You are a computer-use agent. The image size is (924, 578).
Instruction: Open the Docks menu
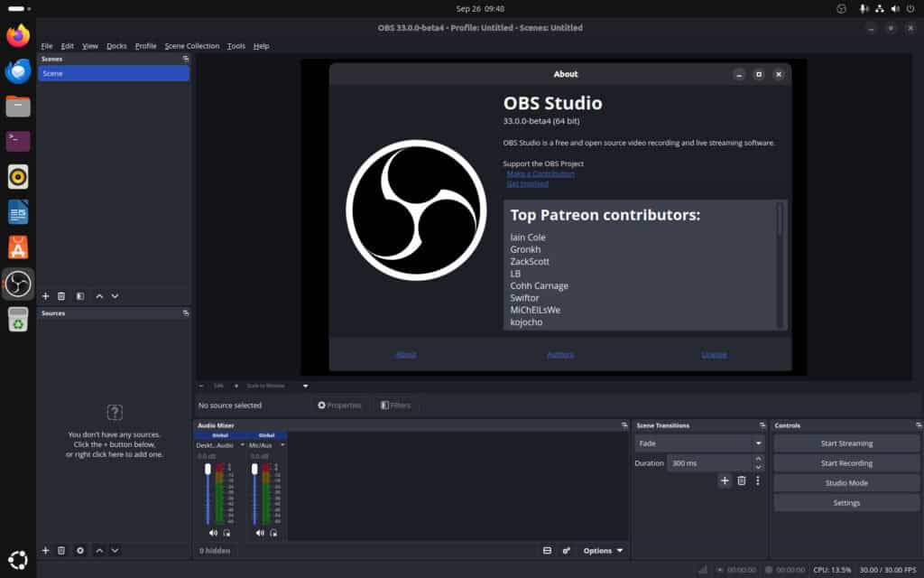click(x=116, y=46)
